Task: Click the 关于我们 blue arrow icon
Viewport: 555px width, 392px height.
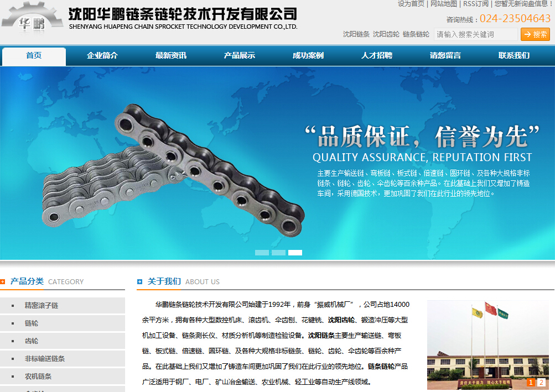Action: pos(139,281)
